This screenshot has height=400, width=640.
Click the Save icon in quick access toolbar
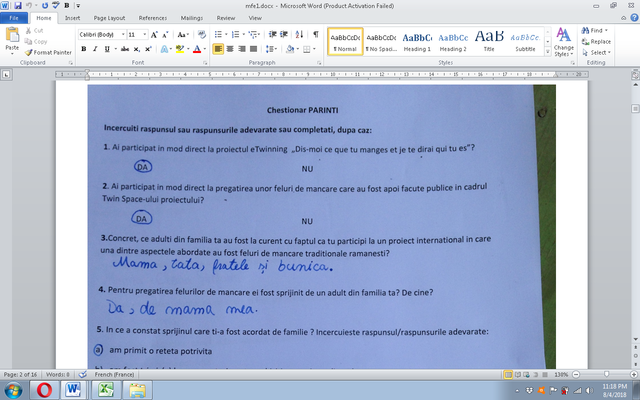(x=18, y=6)
